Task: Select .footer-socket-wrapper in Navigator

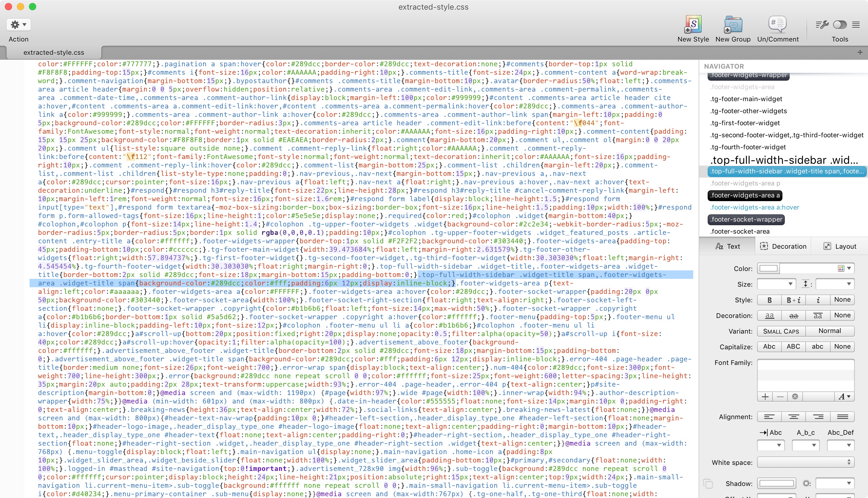Action: pyautogui.click(x=746, y=219)
